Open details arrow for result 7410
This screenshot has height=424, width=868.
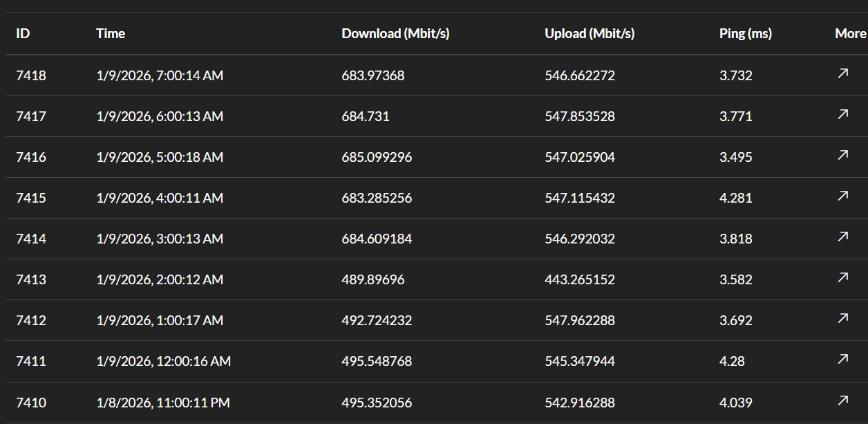pyautogui.click(x=842, y=400)
